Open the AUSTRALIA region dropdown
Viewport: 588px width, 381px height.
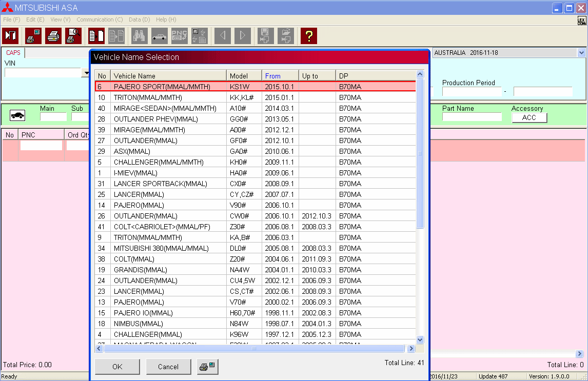point(581,53)
